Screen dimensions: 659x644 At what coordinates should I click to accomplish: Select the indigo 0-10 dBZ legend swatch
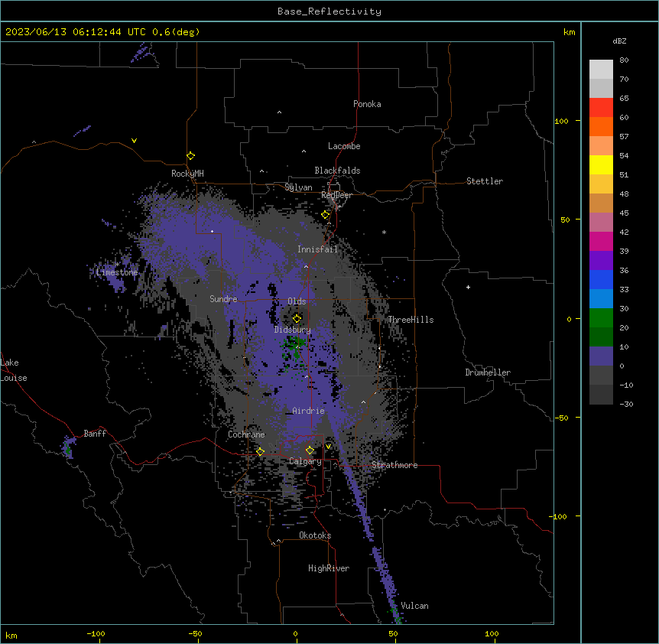601,356
